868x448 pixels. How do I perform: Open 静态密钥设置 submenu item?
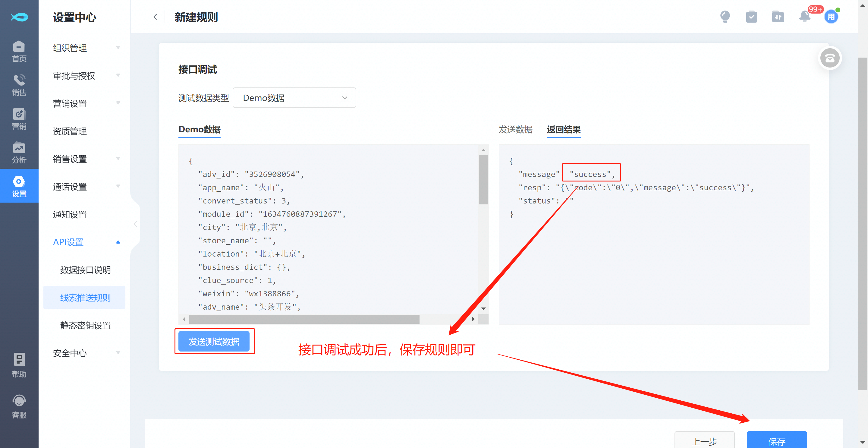point(85,325)
